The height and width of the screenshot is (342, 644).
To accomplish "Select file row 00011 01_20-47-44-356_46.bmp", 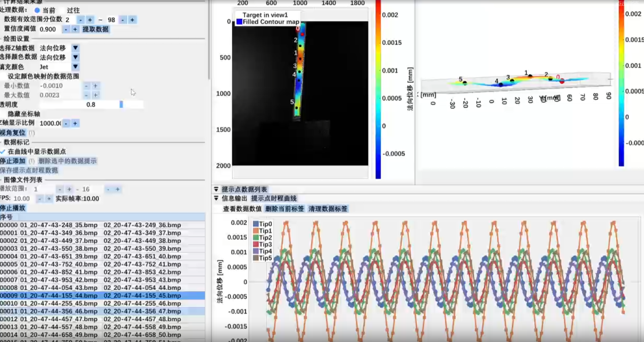I will click(103, 311).
